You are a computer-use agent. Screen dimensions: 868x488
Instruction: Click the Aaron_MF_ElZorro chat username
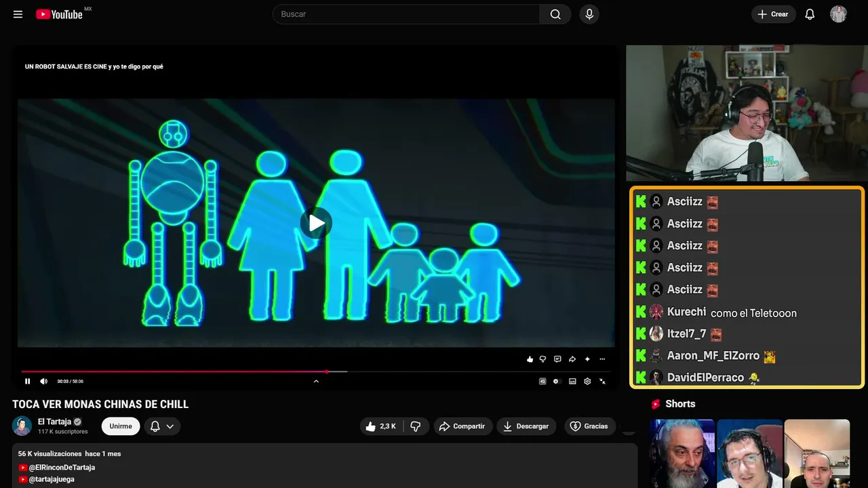[713, 355]
